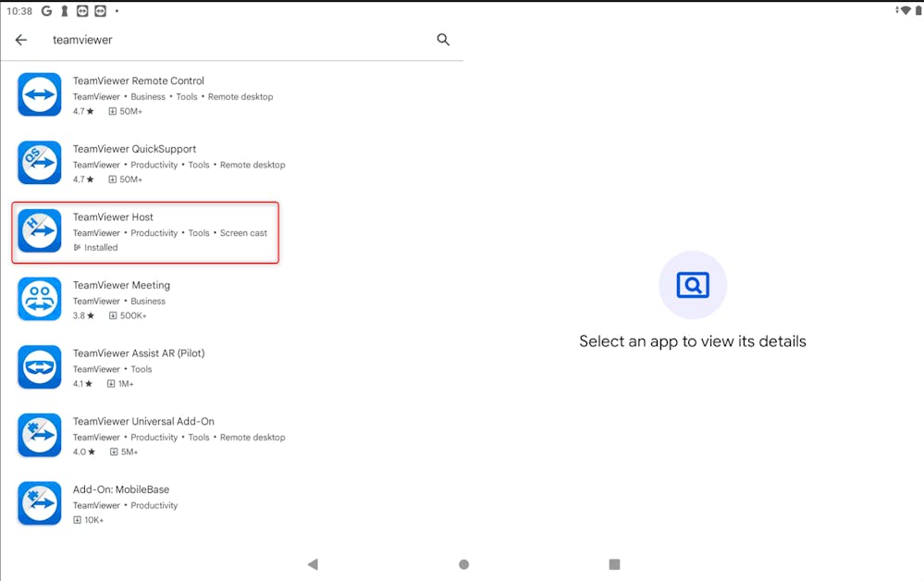Image resolution: width=924 pixels, height=581 pixels.
Task: Open the TeamViewer Universal Add-On app icon
Action: 40,435
